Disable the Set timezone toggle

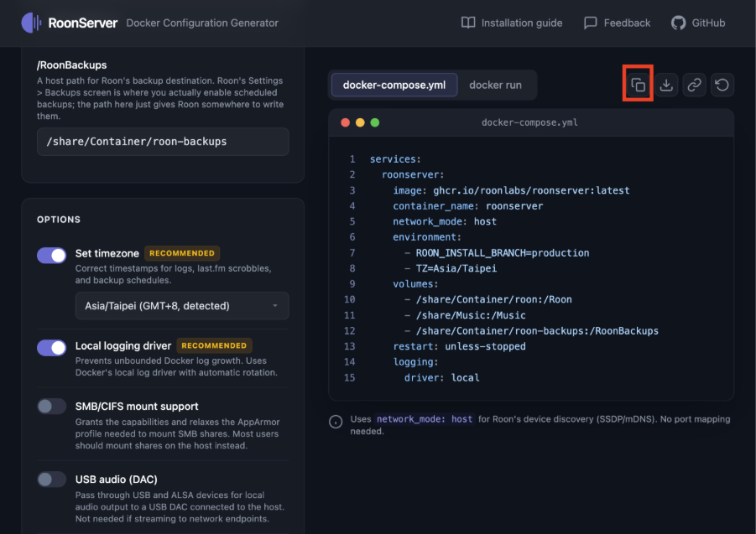[51, 255]
